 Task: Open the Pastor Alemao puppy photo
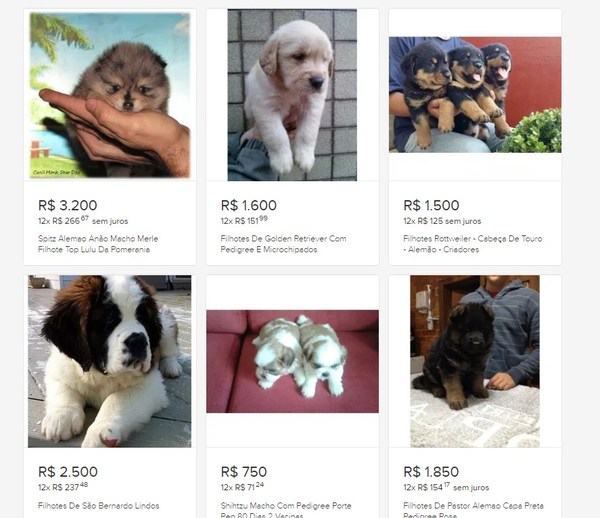[x=475, y=361]
